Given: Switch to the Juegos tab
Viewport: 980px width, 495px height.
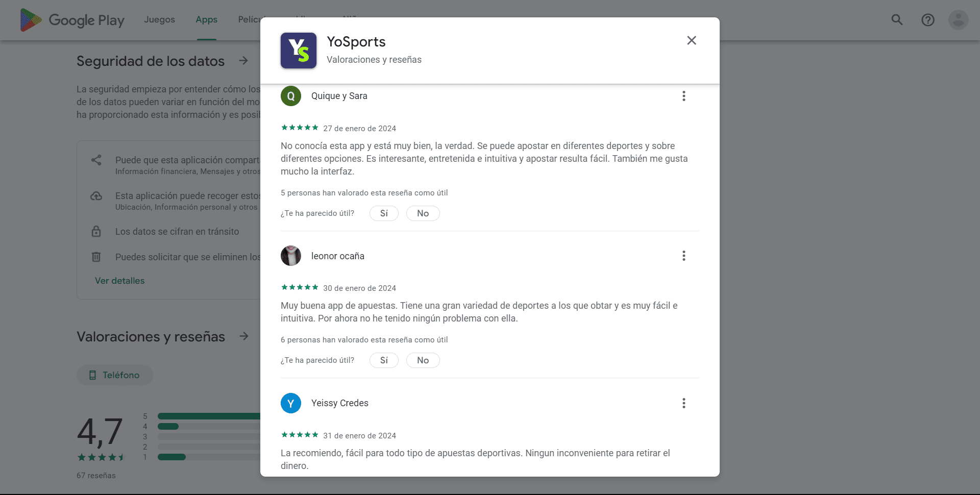Looking at the screenshot, I should pyautogui.click(x=160, y=19).
